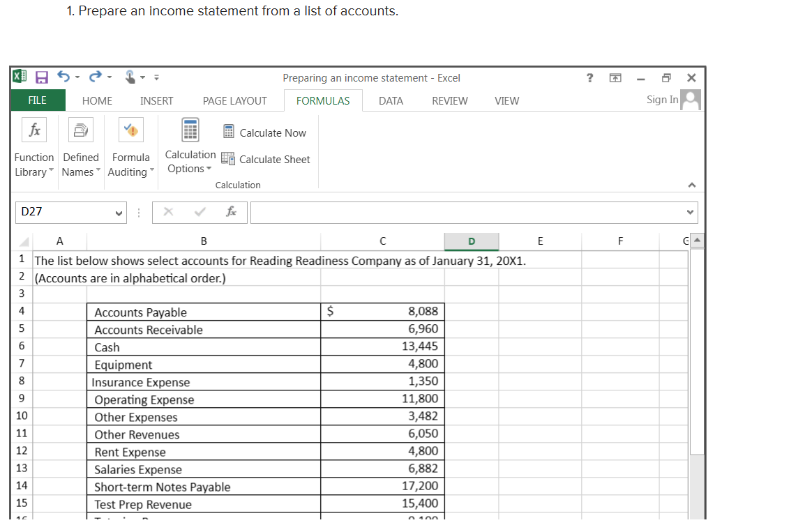Collapse the ribbon with the chevron

pos(691,185)
